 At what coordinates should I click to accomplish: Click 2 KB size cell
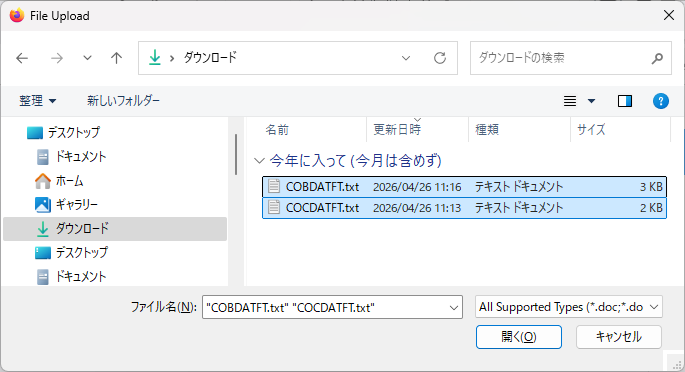(651, 208)
